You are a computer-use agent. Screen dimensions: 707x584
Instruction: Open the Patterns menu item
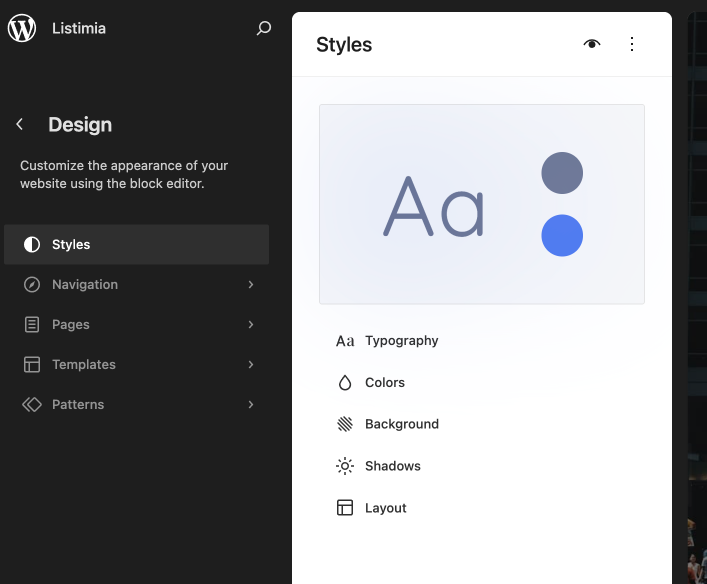[x=137, y=405]
